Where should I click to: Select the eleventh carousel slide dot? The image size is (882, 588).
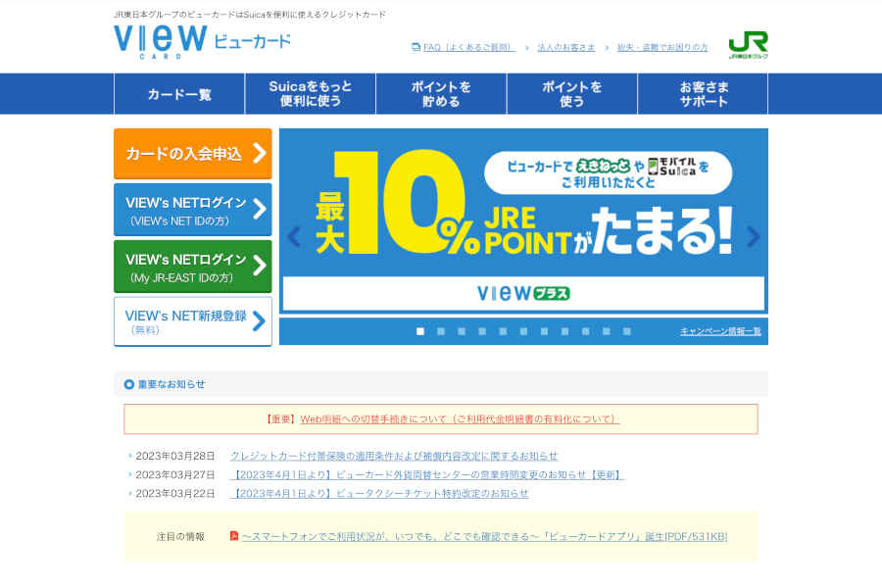[x=626, y=331]
